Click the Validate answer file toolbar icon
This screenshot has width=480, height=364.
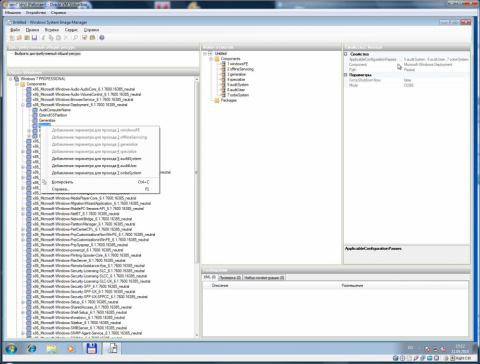coord(85,38)
